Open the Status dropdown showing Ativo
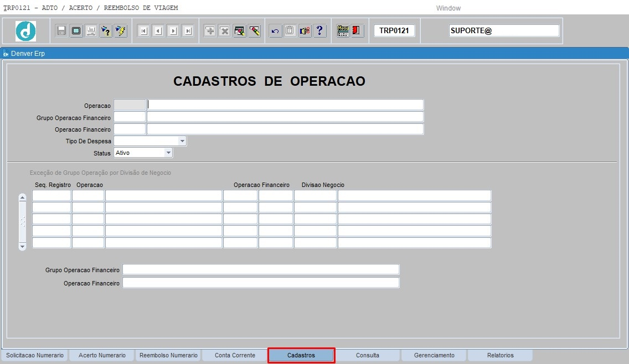This screenshot has width=629, height=364. tap(168, 153)
